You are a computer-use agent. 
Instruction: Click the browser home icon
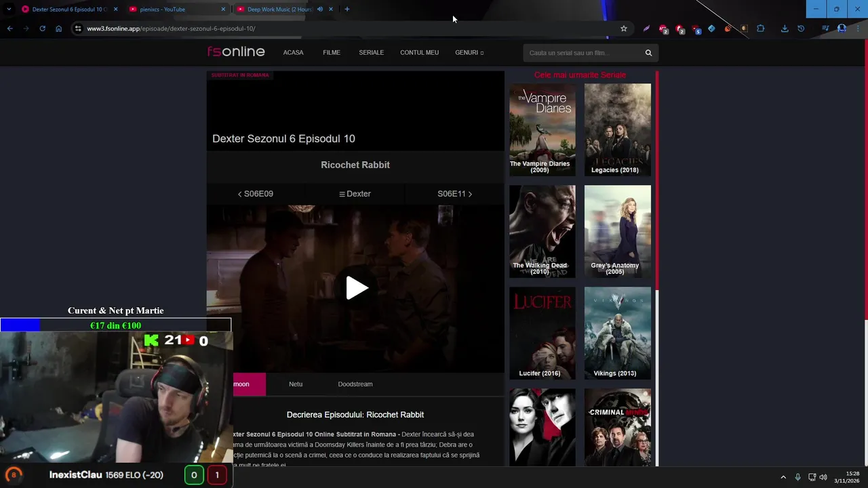pos(58,28)
